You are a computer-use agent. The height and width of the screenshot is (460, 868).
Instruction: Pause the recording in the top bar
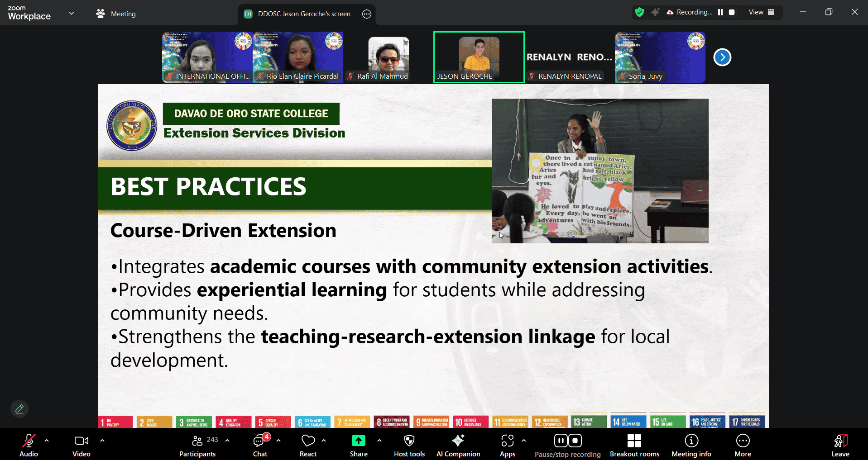point(720,12)
